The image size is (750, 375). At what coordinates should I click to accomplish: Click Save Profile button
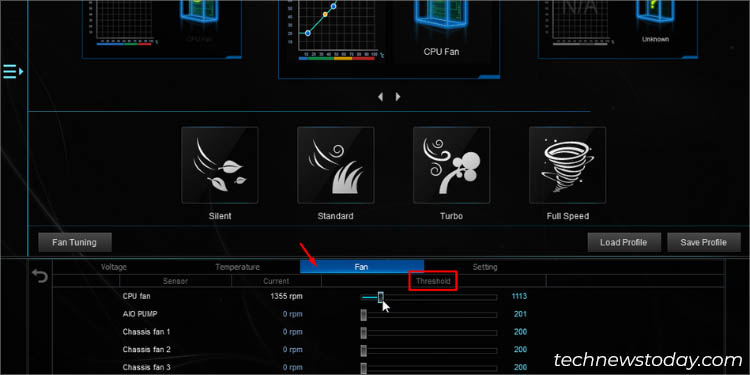click(x=704, y=243)
